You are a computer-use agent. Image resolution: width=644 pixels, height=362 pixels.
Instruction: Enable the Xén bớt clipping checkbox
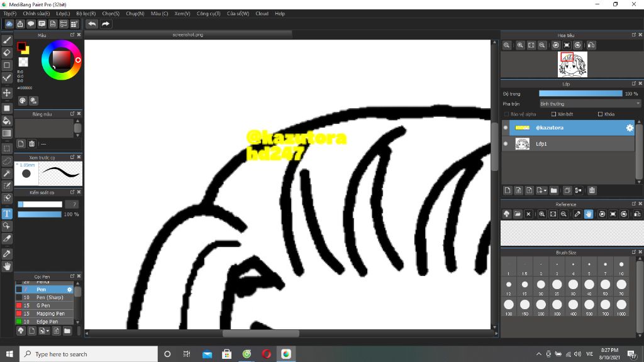(x=553, y=114)
